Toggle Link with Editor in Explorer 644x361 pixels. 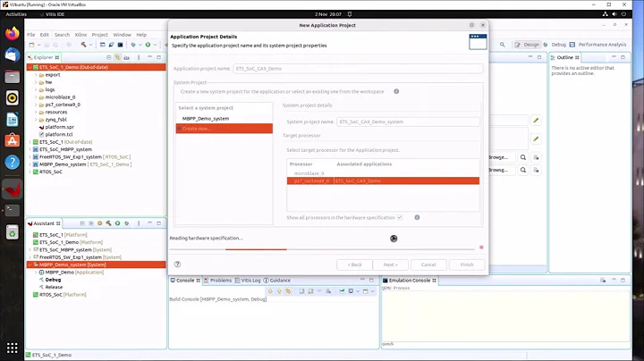tap(117, 57)
